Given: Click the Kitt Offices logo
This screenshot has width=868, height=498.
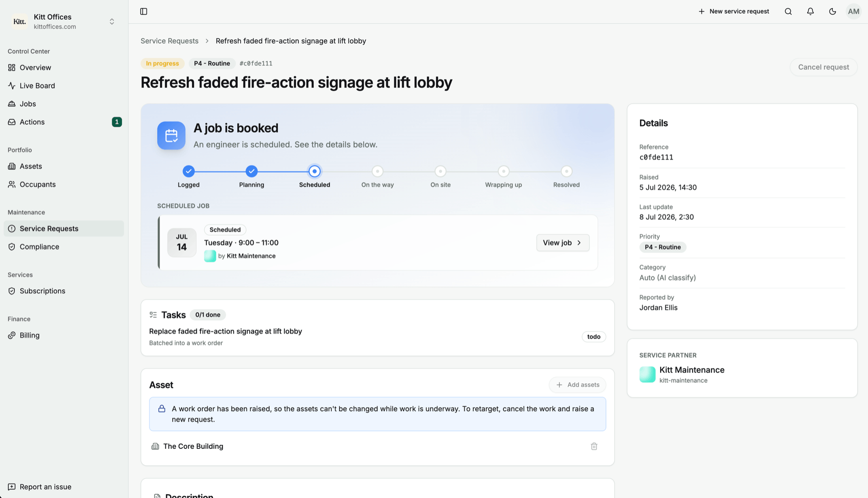Looking at the screenshot, I should click(x=20, y=21).
